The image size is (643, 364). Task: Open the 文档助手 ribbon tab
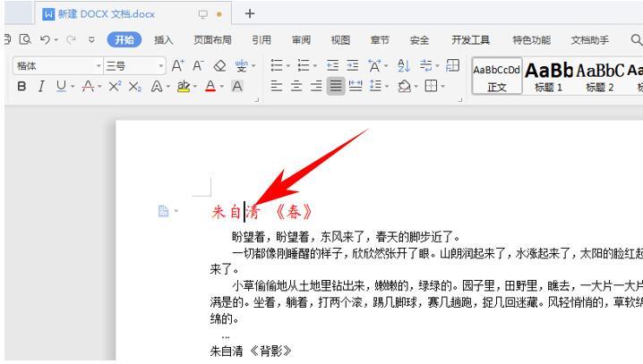[x=589, y=40]
